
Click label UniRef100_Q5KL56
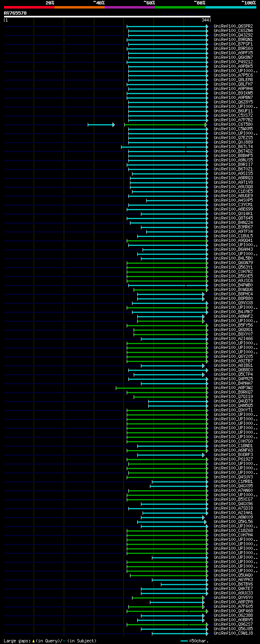[x=233, y=521]
